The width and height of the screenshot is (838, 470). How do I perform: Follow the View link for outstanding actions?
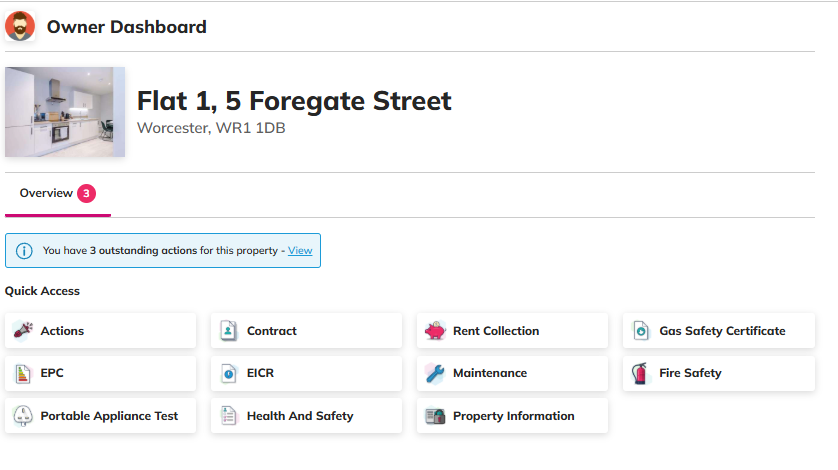(300, 251)
